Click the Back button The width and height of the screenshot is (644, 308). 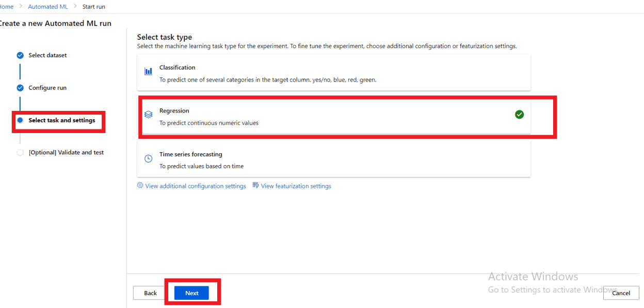tap(150, 293)
